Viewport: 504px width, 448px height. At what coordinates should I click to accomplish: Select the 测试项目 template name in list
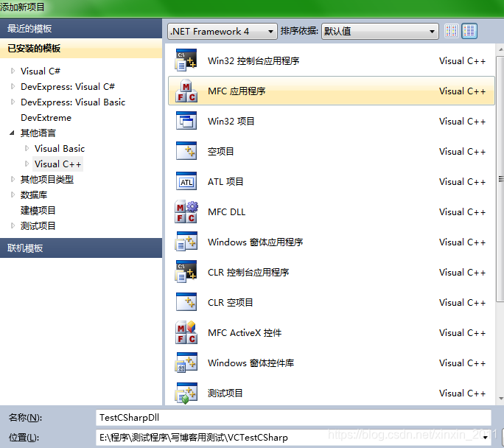click(x=225, y=393)
